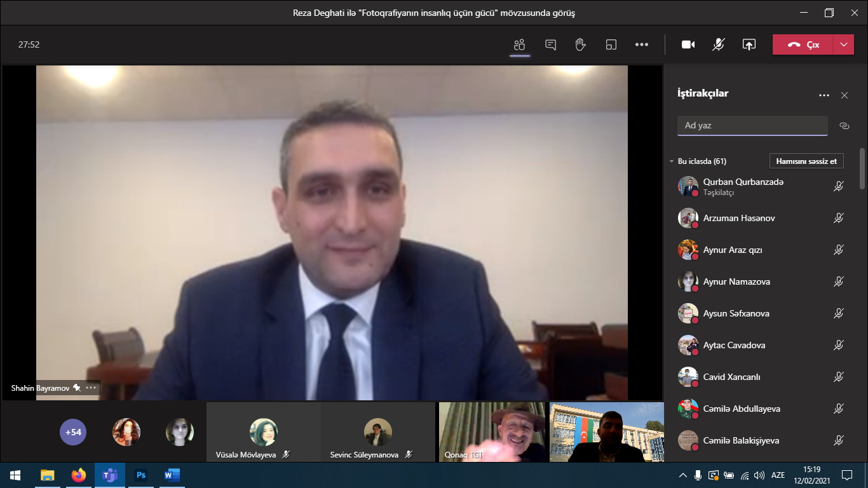The width and height of the screenshot is (868, 488).
Task: Click the Ad yaz search field
Action: point(752,126)
